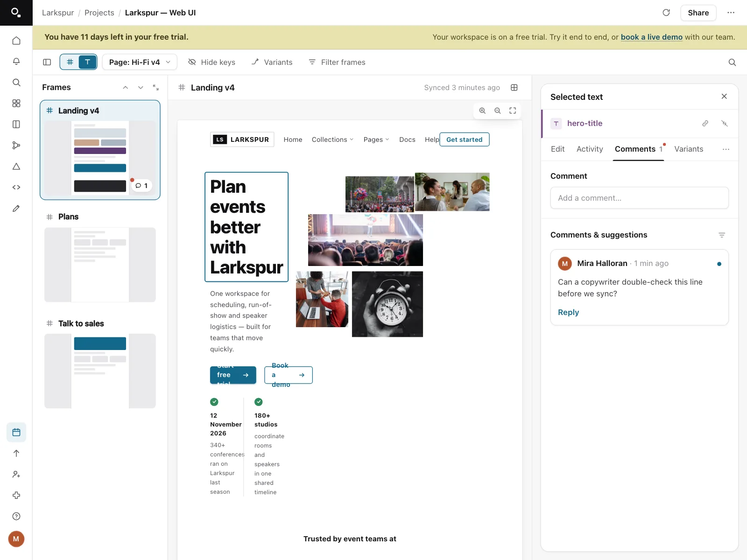Expand the Frames panel
Viewport: 747px width, 560px height.
click(156, 87)
